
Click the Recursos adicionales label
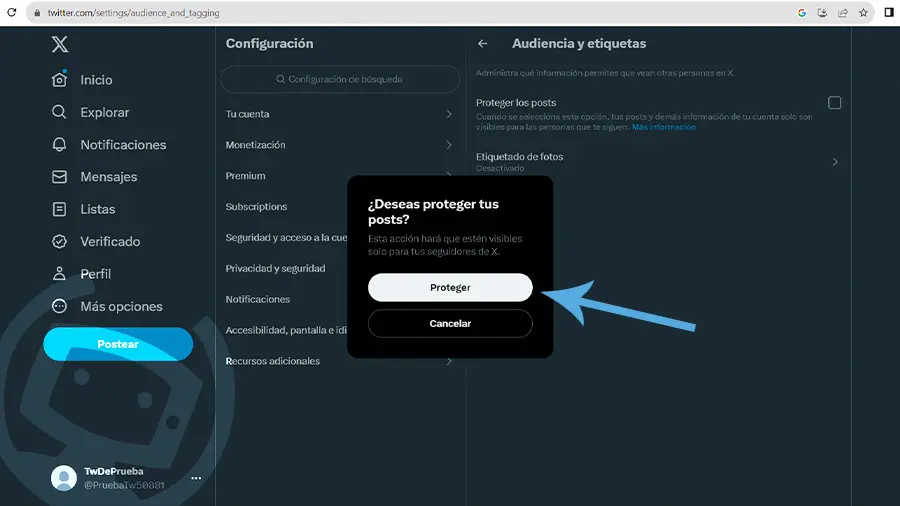click(273, 361)
